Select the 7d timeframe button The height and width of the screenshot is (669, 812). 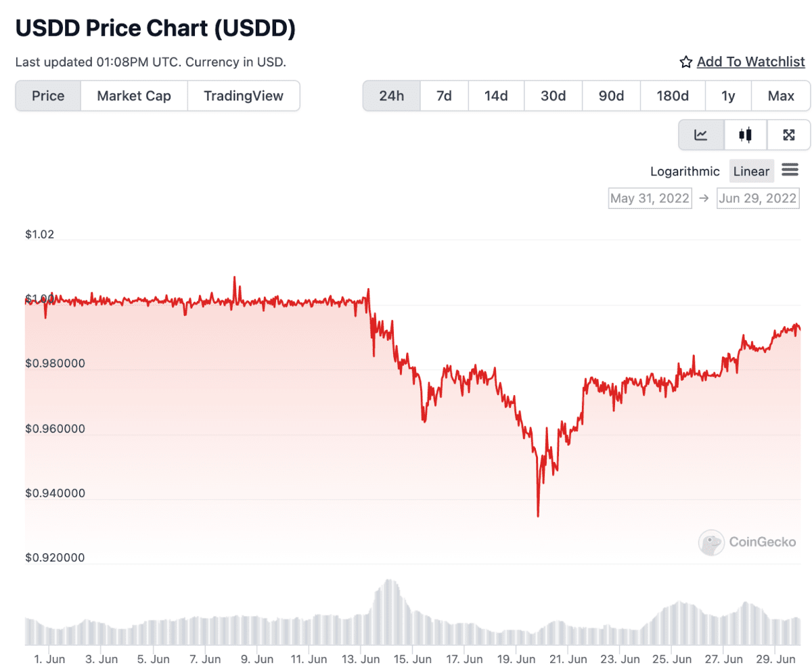[x=444, y=95]
